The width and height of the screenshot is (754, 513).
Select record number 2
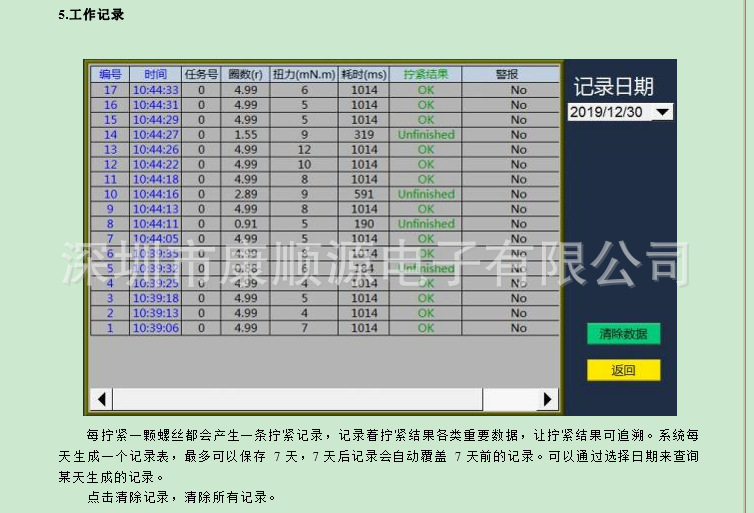point(110,313)
